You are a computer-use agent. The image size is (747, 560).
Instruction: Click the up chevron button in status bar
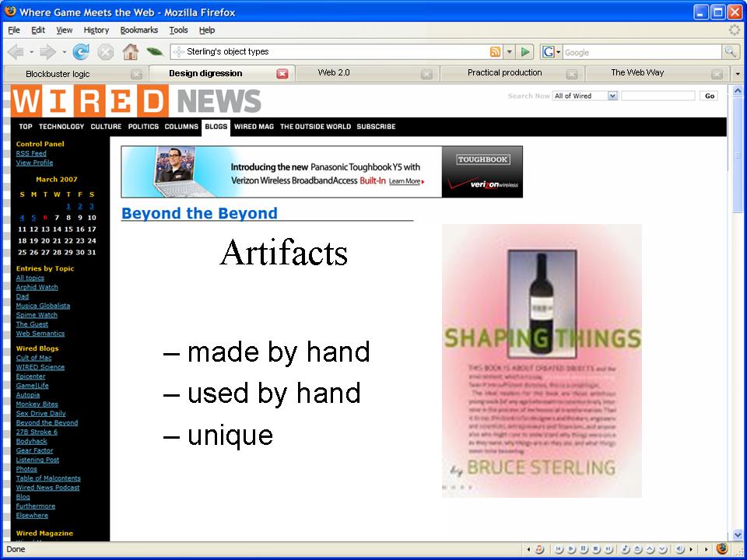click(x=651, y=549)
